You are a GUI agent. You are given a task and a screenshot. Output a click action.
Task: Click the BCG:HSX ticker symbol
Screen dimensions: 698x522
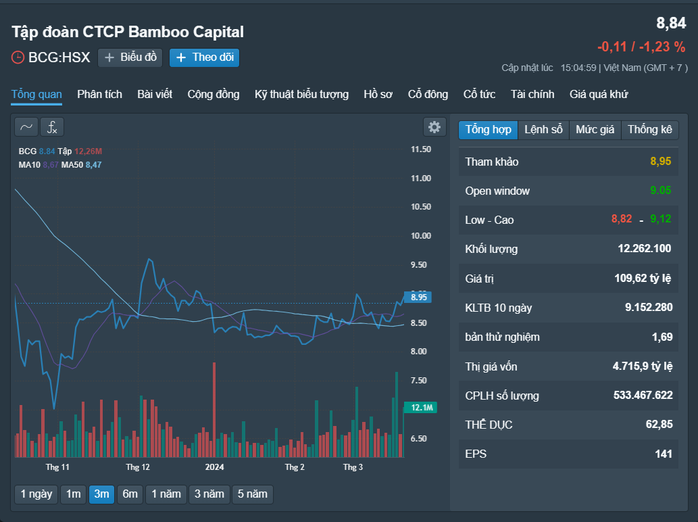(59, 57)
